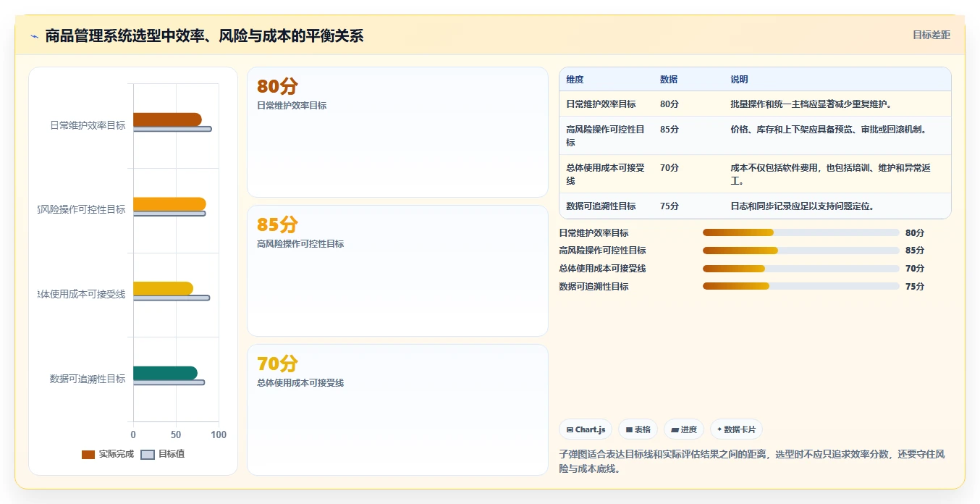Click the 75分 value in table
This screenshot has width=980, height=504.
pyautogui.click(x=669, y=206)
